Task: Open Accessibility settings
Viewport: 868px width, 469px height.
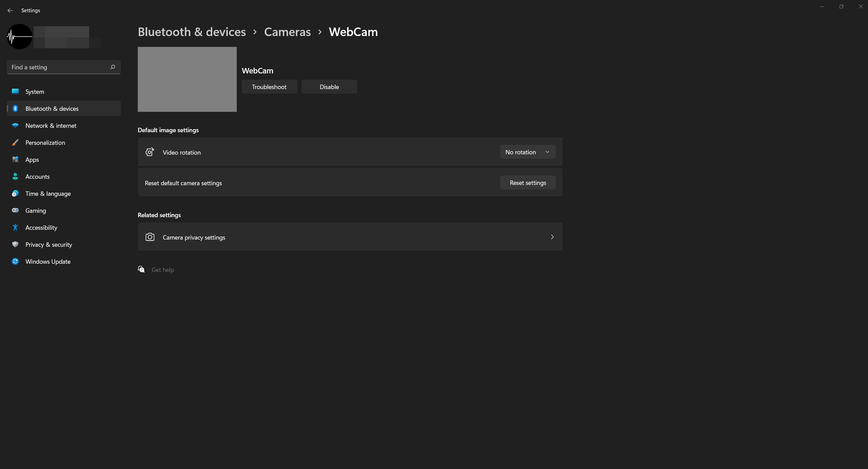Action: [x=64, y=227]
